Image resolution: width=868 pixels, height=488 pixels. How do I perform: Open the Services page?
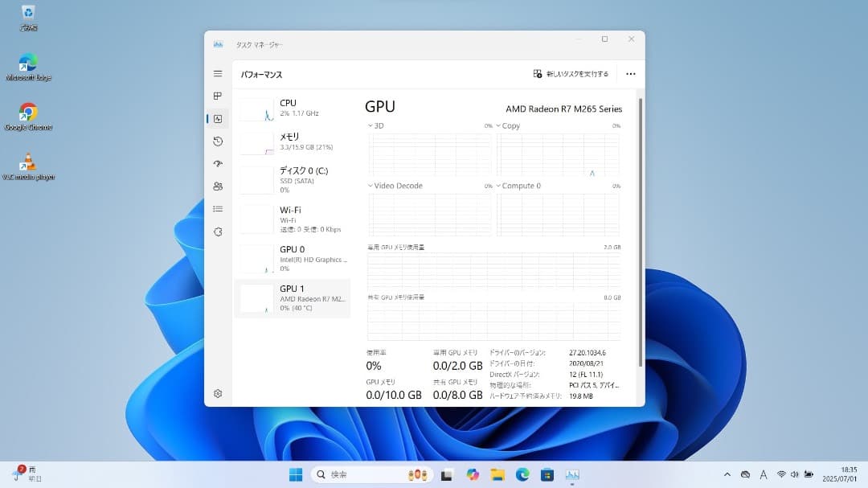click(x=217, y=231)
